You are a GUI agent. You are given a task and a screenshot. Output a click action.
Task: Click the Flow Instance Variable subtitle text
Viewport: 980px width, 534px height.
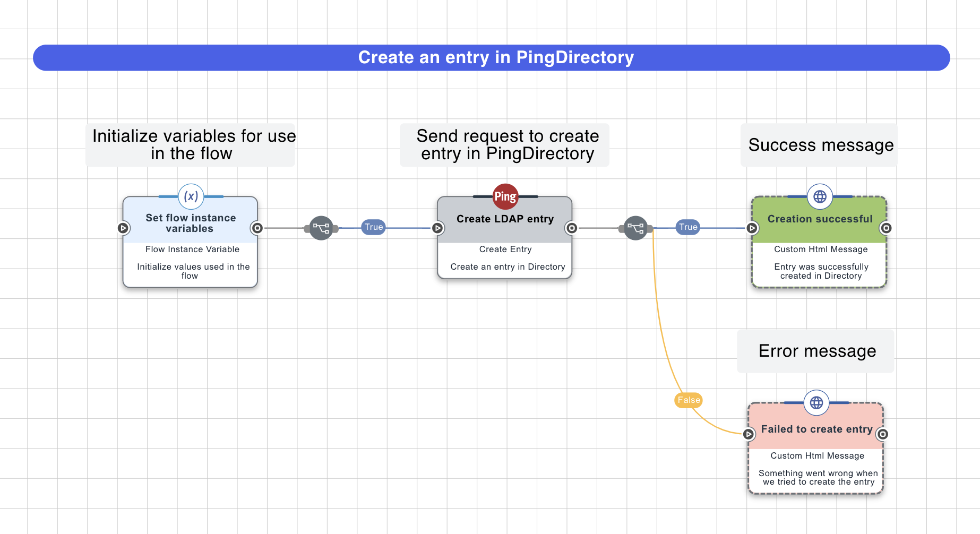192,249
